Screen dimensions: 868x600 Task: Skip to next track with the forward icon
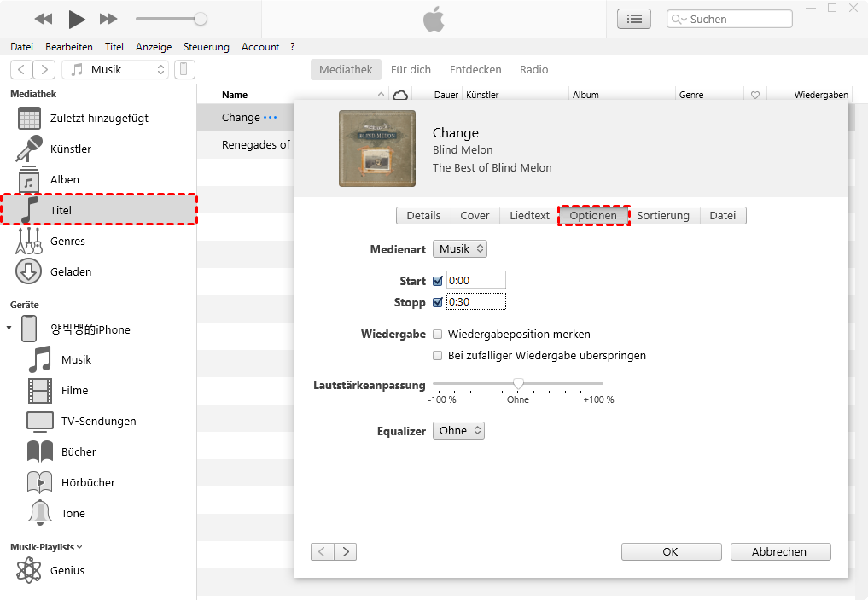pos(108,19)
